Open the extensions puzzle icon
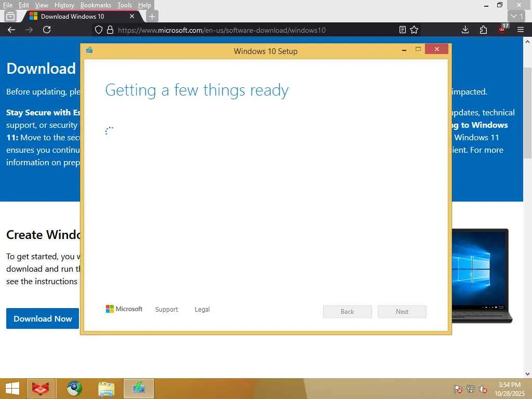Screen dimensions: 532x399 pos(484,30)
